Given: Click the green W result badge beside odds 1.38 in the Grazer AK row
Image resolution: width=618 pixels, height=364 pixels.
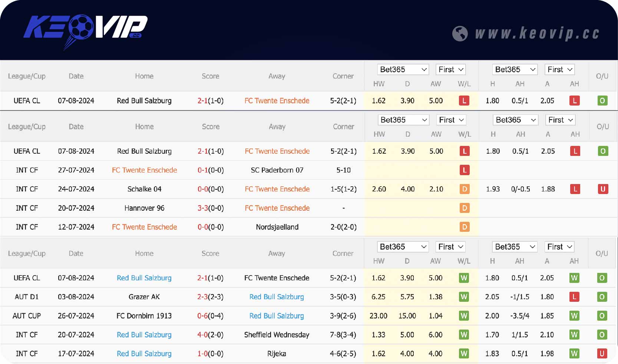Looking at the screenshot, I should (x=464, y=297).
